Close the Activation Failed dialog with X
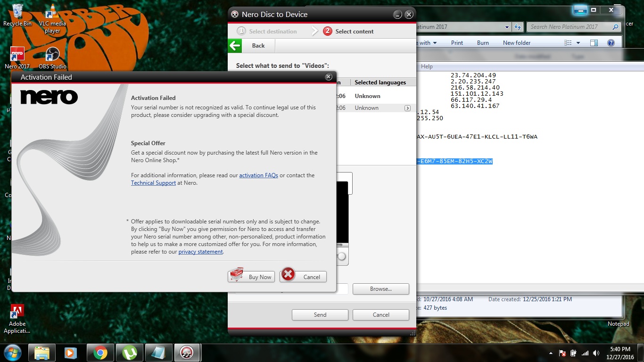The height and width of the screenshot is (362, 644). [329, 77]
